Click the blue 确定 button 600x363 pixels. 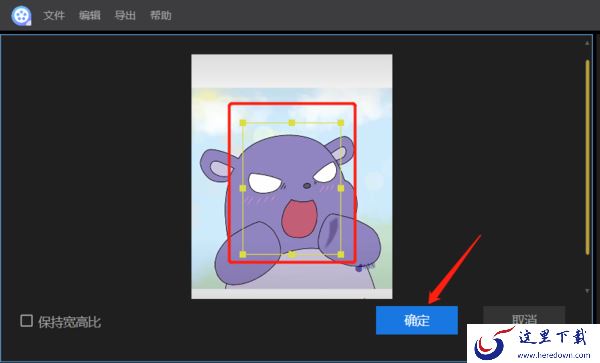pos(417,320)
